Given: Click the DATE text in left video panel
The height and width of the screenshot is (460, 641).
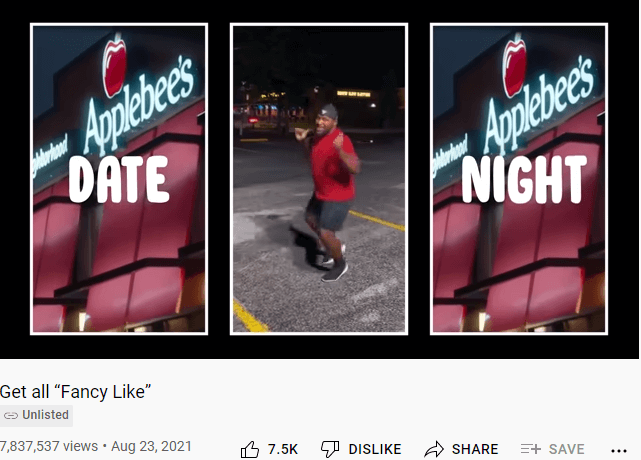Looking at the screenshot, I should click(x=119, y=180).
